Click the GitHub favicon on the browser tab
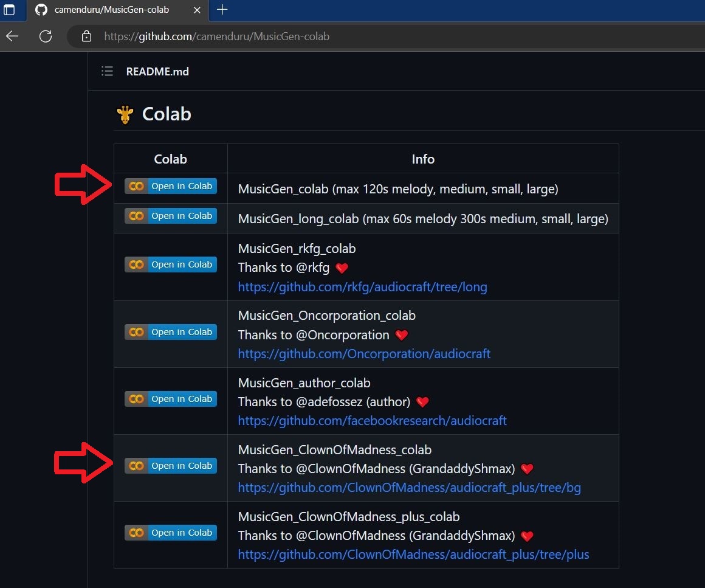 tap(41, 10)
